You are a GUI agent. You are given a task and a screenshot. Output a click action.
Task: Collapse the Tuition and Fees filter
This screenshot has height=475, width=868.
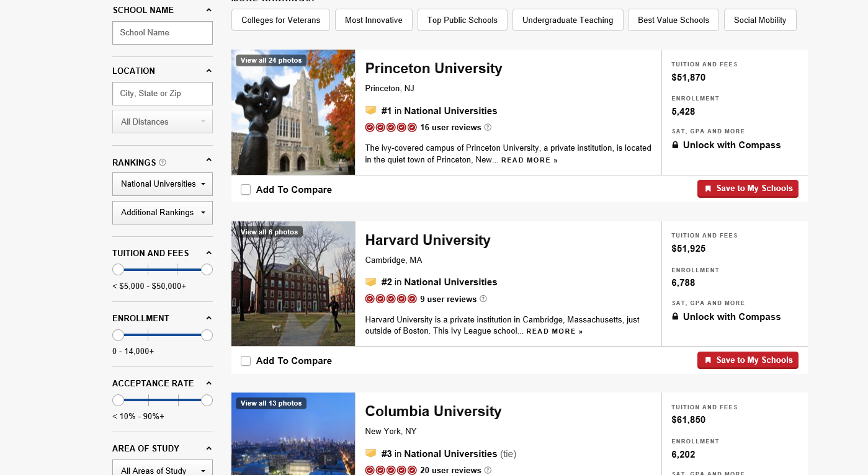[x=208, y=253]
